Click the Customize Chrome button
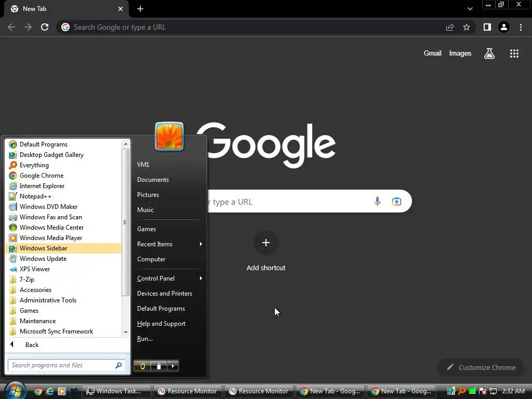Screen dimensions: 532x399 (x=481, y=367)
